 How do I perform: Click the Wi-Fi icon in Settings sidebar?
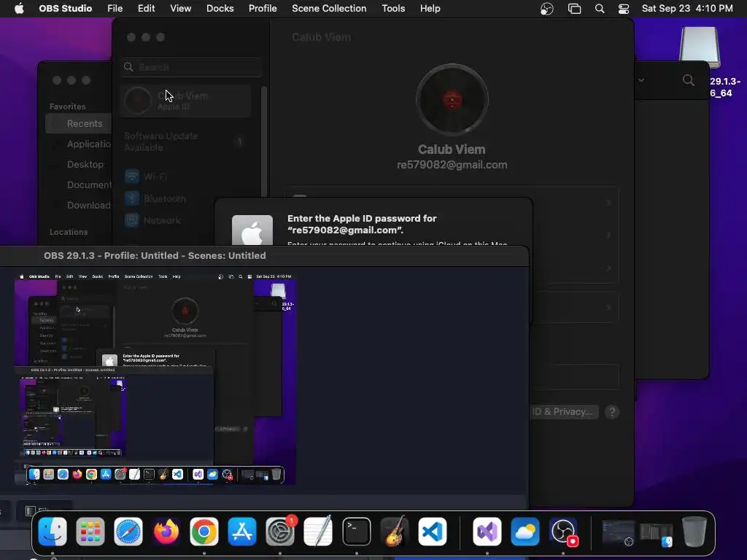[x=132, y=176]
